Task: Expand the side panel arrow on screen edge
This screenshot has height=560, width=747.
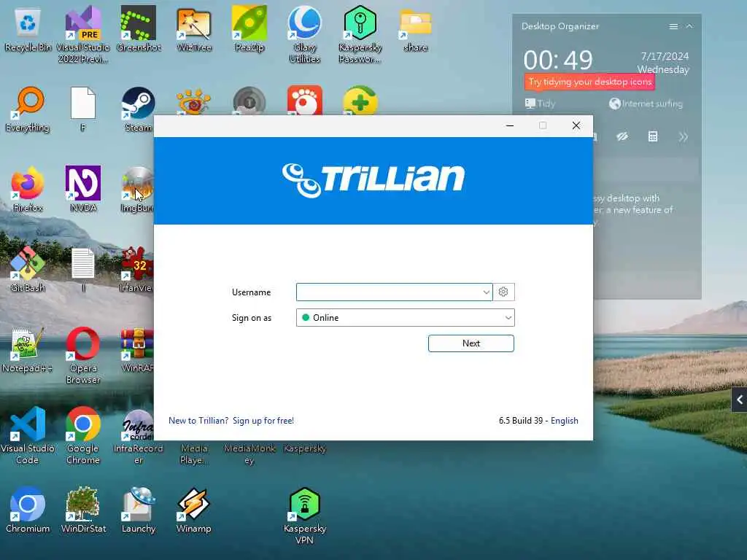Action: (740, 400)
